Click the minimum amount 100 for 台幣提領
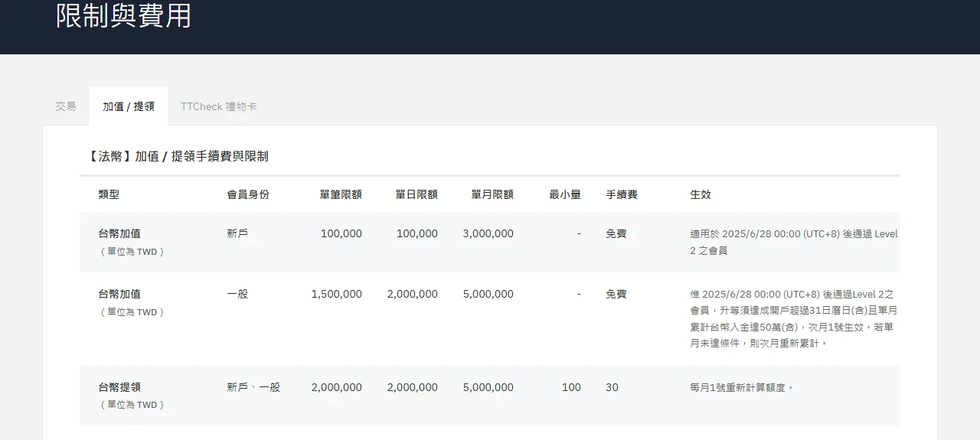This screenshot has height=440, width=980. click(x=571, y=387)
